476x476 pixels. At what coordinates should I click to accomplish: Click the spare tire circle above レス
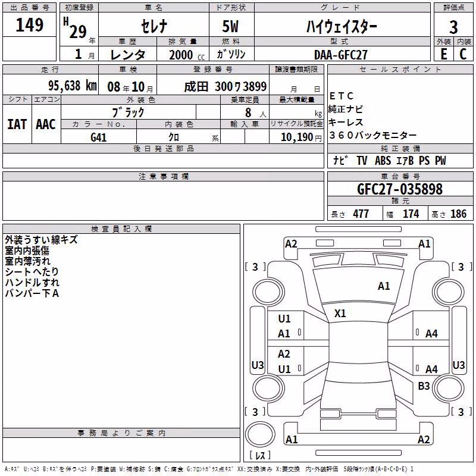pyautogui.click(x=260, y=434)
